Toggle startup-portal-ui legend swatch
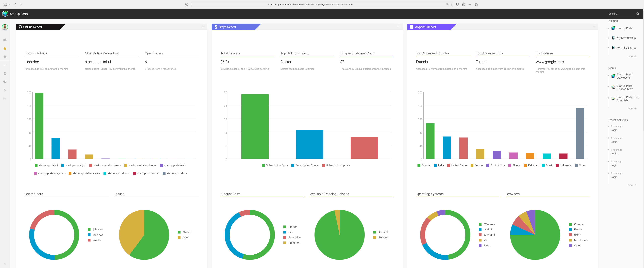 click(x=36, y=165)
